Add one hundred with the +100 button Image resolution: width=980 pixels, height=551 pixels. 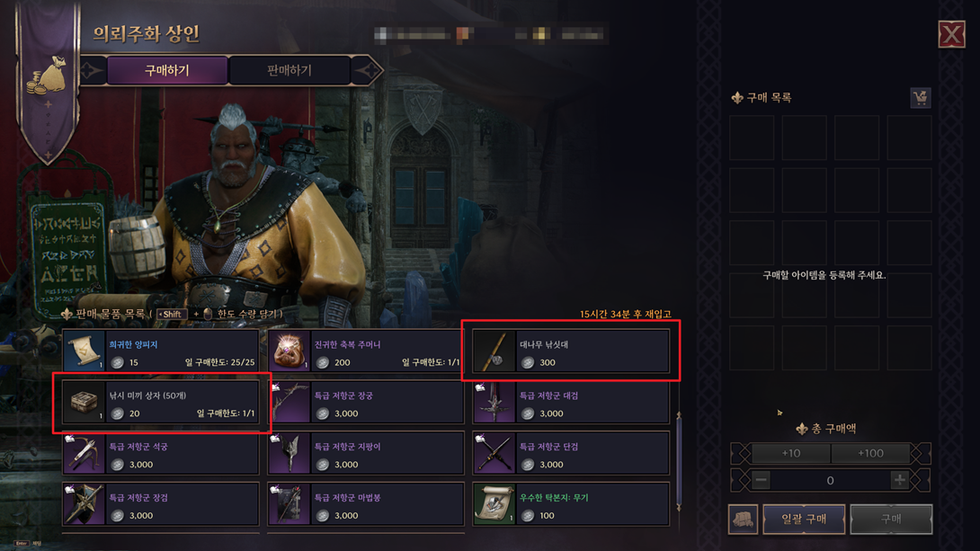pos(870,454)
